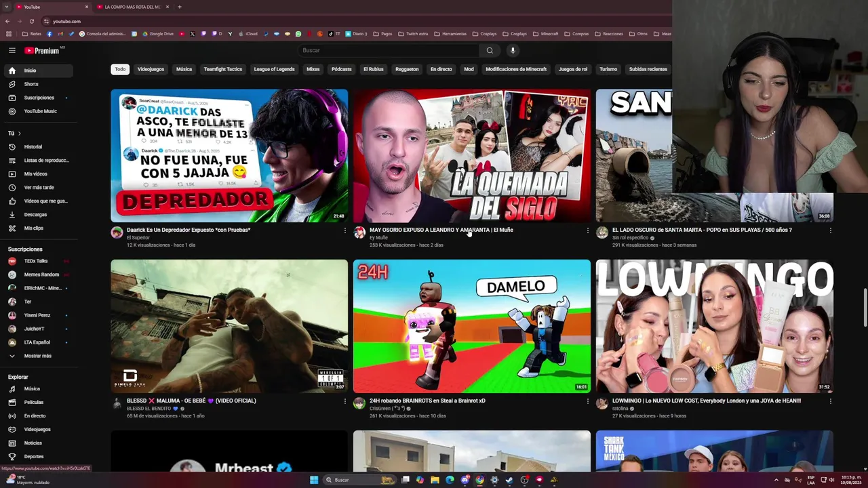Image resolution: width=868 pixels, height=488 pixels.
Task: Open options menu for SANTA MARTA video
Action: click(x=830, y=230)
